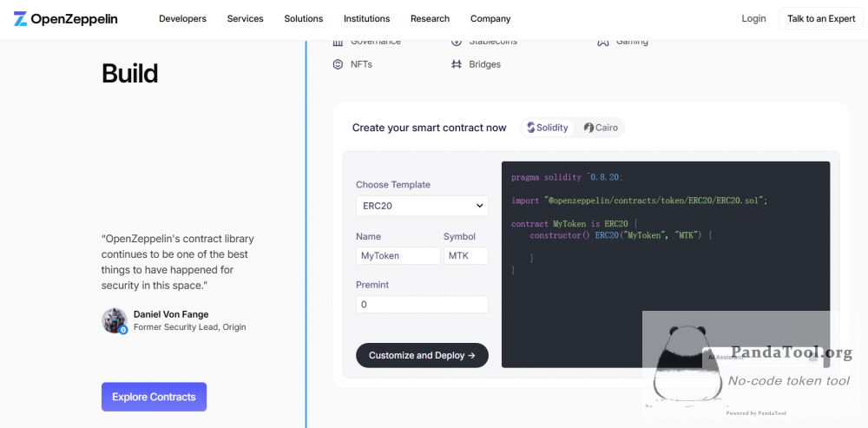Open the Bridges link
Viewport: 868px width, 428px height.
pos(484,64)
